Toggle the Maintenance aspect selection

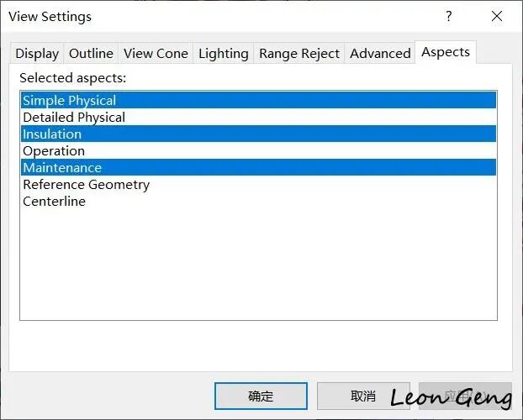258,168
